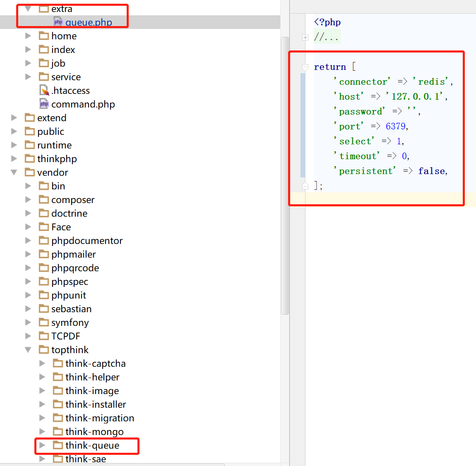
Task: Click the think-image folder icon
Action: (x=58, y=390)
